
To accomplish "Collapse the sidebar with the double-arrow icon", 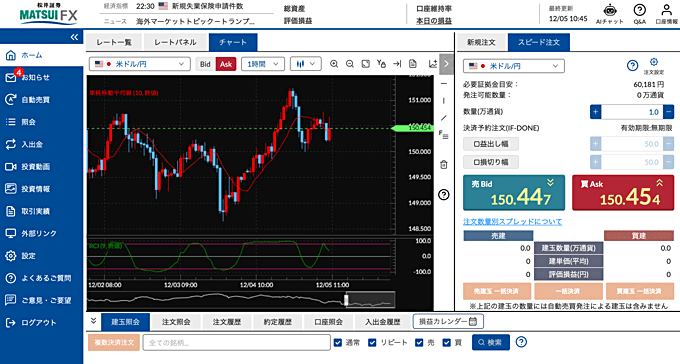I will click(x=74, y=37).
